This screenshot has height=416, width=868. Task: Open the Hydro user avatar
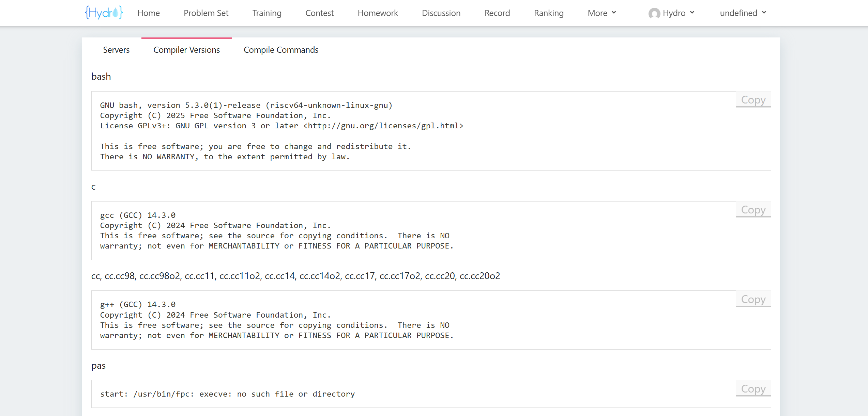coord(654,13)
